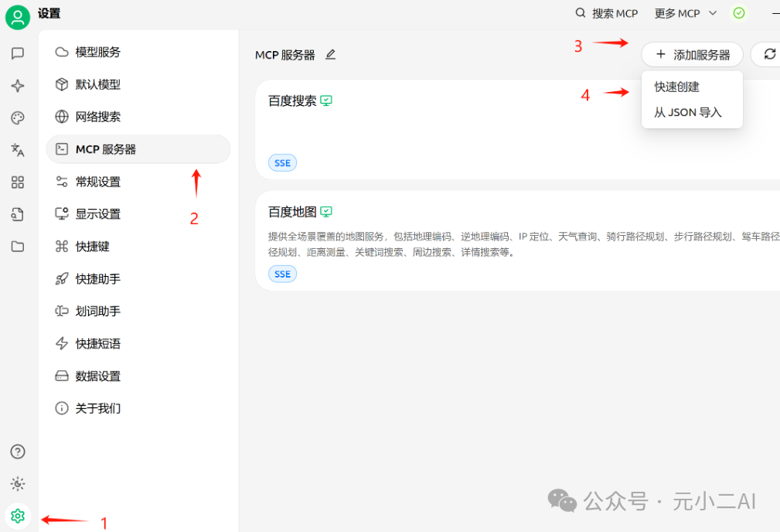
Task: Select 默认模型 in settings menu
Action: point(138,84)
